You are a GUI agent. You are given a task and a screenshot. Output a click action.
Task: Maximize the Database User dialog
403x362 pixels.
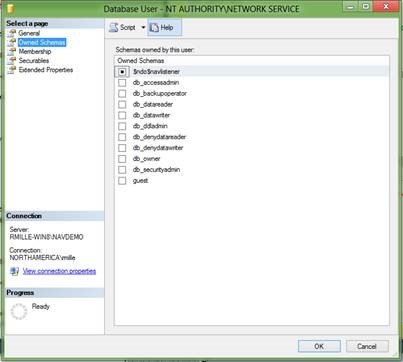click(x=366, y=6)
